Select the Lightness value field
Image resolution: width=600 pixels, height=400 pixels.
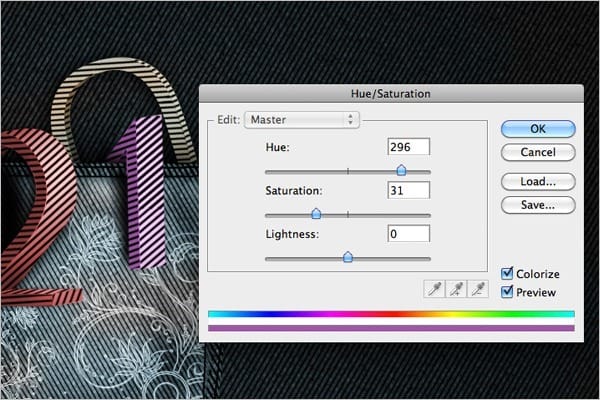point(408,233)
